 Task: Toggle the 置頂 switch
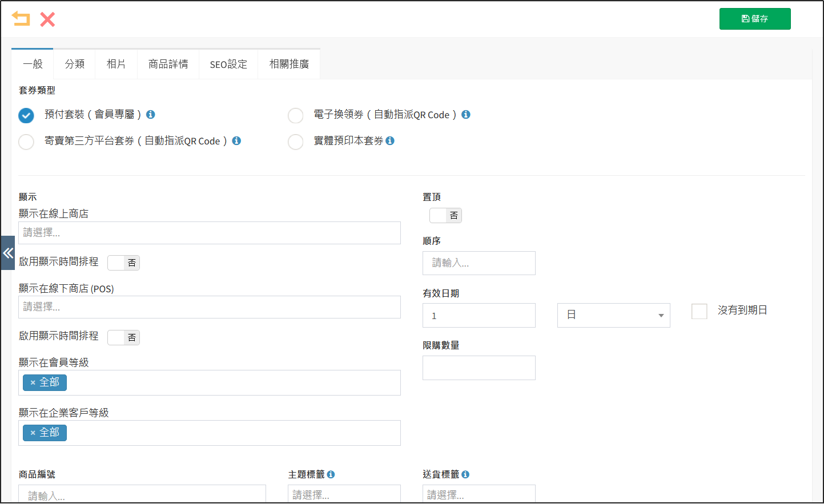445,215
